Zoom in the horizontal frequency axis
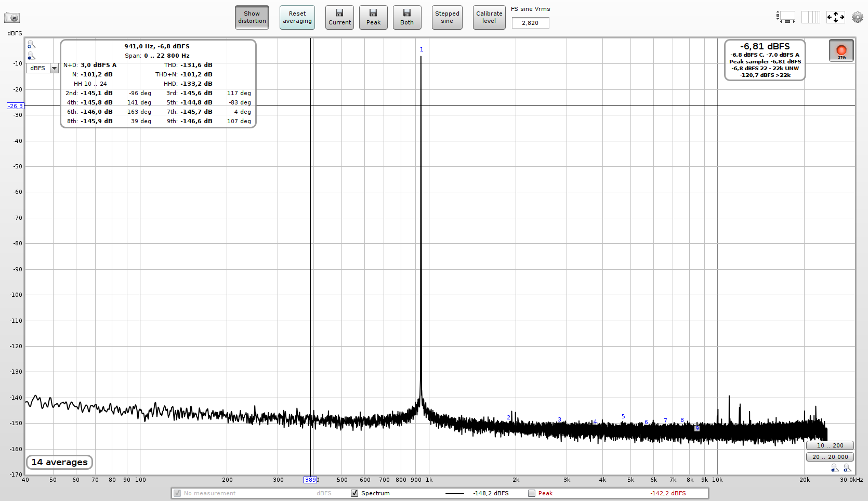The image size is (868, 501). click(x=847, y=469)
